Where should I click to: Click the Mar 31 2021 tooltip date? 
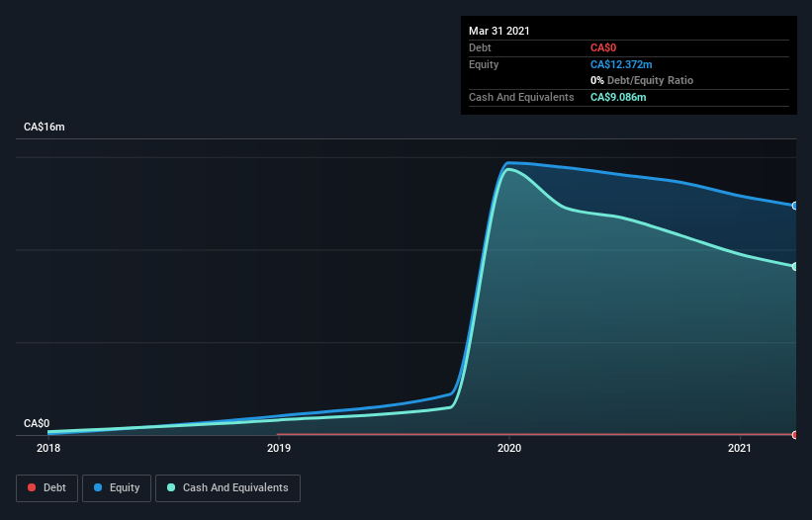(x=499, y=31)
